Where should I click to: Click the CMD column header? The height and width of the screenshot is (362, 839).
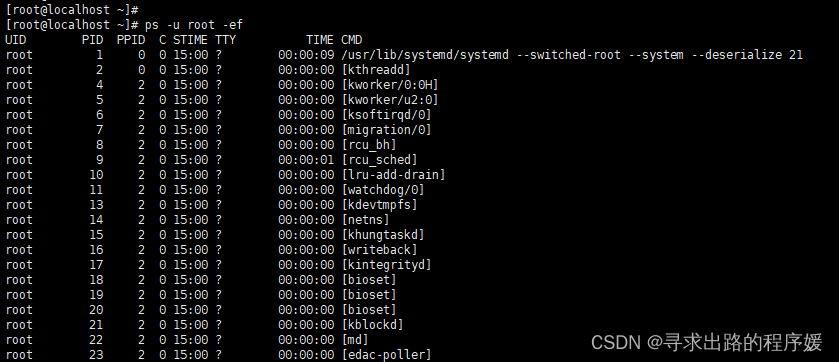(352, 40)
